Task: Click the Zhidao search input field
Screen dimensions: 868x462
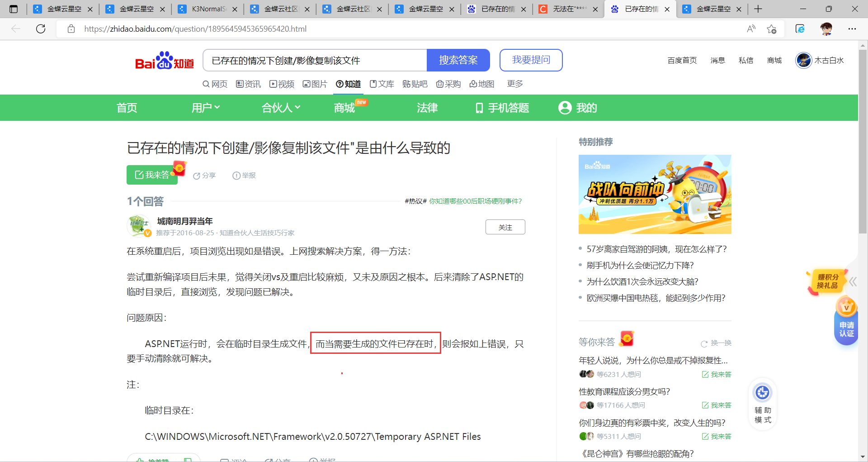Action: [x=315, y=60]
